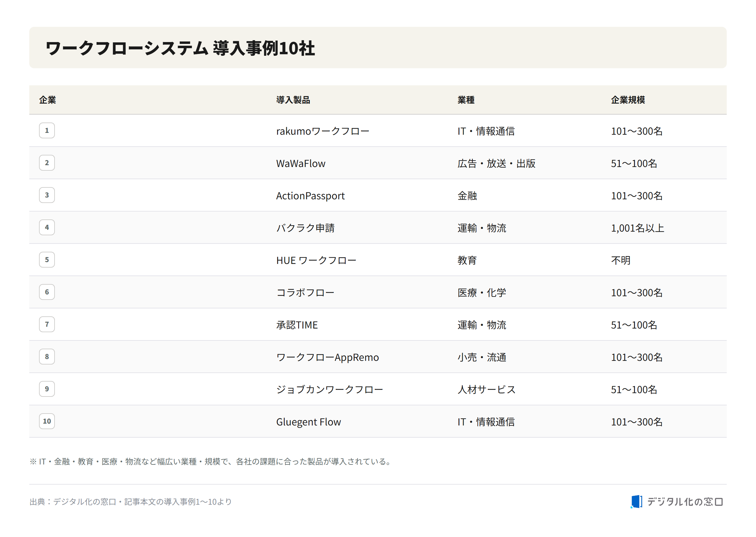Click the デジタル化の窓口 brand name text
The height and width of the screenshot is (537, 756).
click(685, 502)
